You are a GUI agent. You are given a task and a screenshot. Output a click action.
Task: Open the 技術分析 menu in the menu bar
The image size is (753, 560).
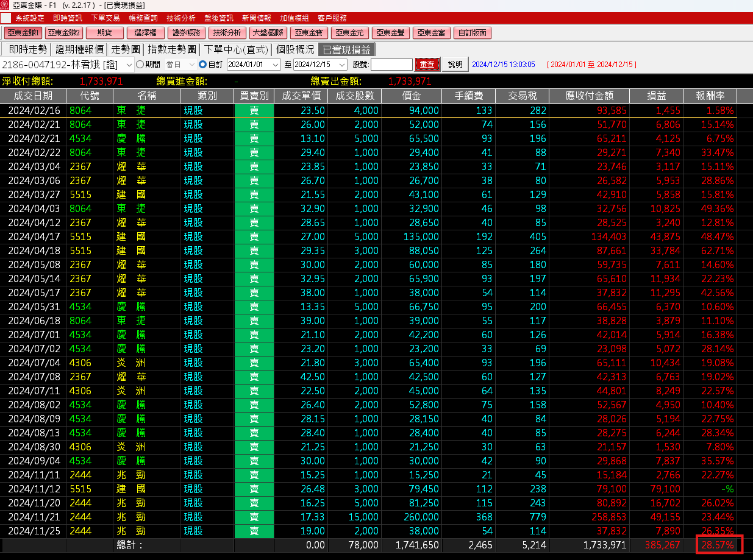[x=181, y=18]
